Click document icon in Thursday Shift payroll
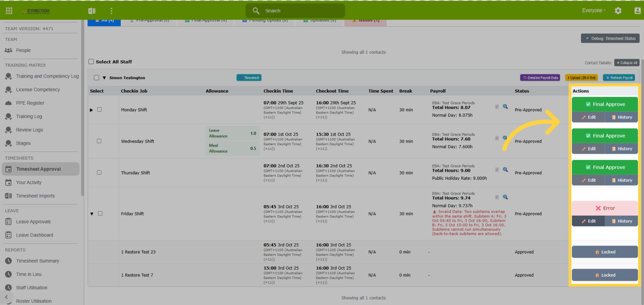The height and width of the screenshot is (305, 644). 497,170
